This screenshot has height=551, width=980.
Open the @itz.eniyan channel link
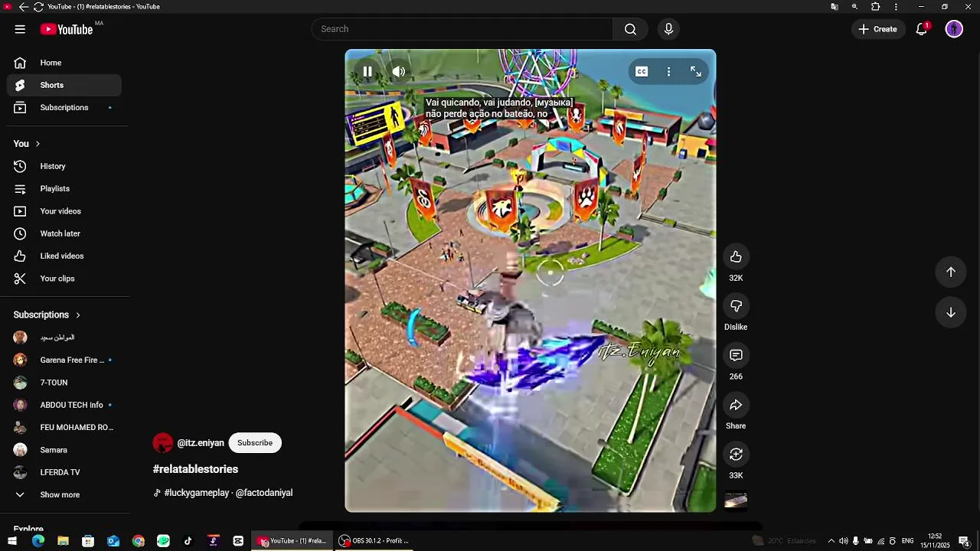tap(201, 443)
